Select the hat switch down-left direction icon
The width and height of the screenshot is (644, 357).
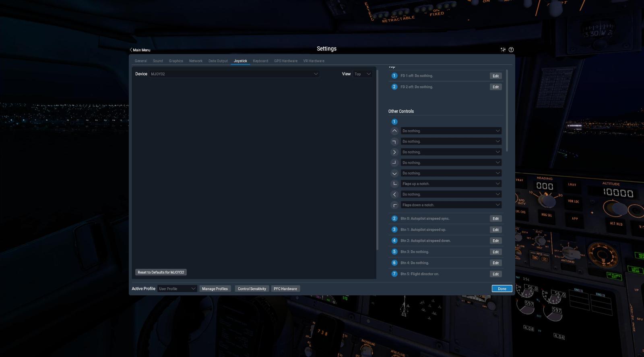(394, 184)
